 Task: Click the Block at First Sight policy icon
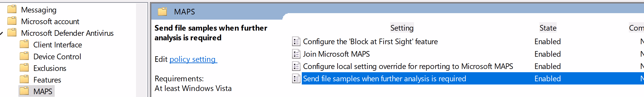tap(296, 42)
